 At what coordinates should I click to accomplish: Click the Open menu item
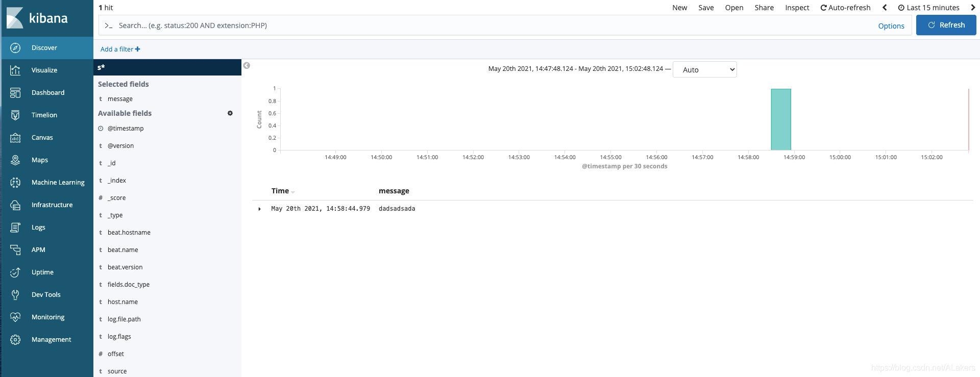(734, 8)
